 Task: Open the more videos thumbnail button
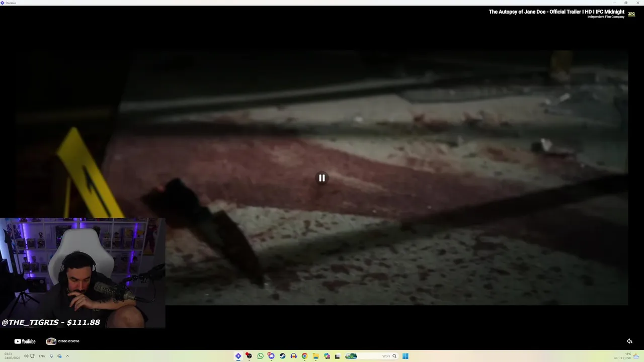[63, 341]
